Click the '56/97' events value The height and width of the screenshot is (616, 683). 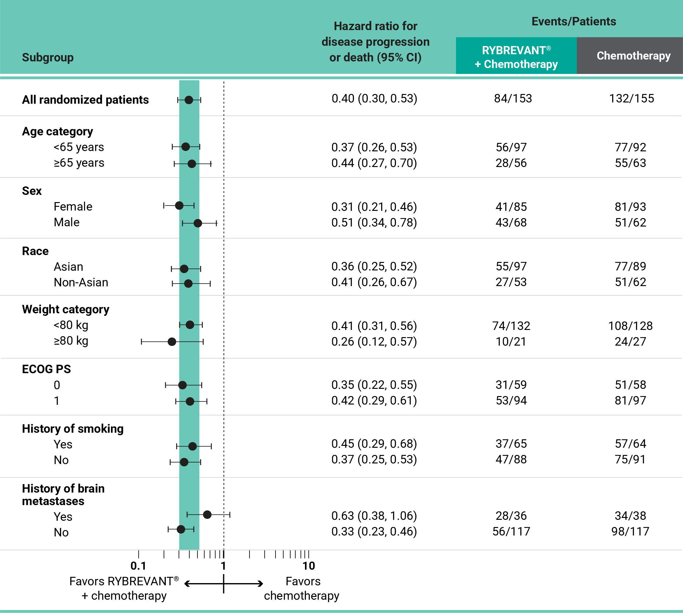coord(511,147)
